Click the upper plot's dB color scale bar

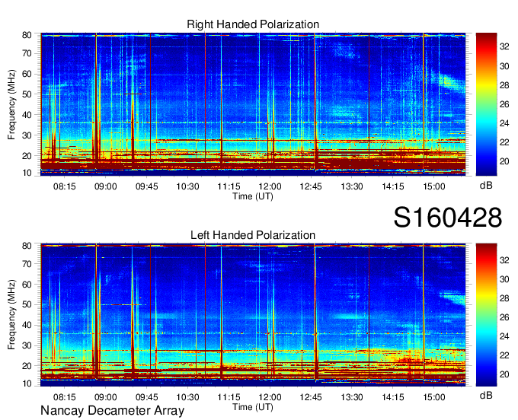486,104
